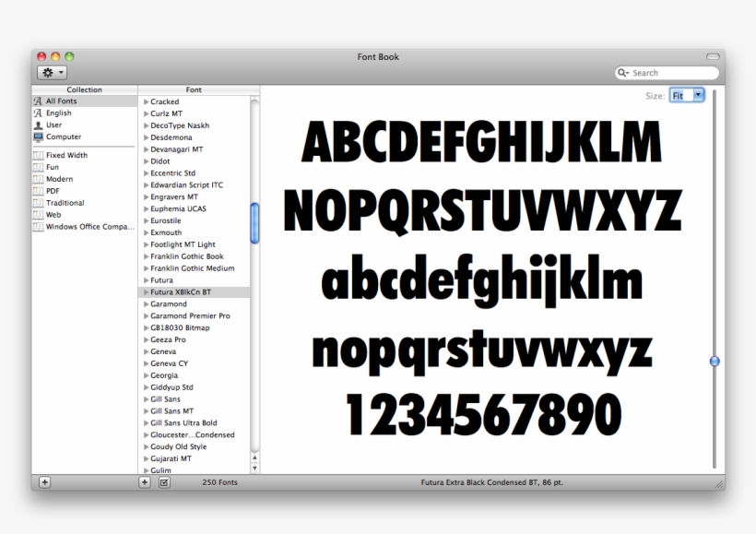
Task: Expand the Futura font family
Action: tap(146, 280)
